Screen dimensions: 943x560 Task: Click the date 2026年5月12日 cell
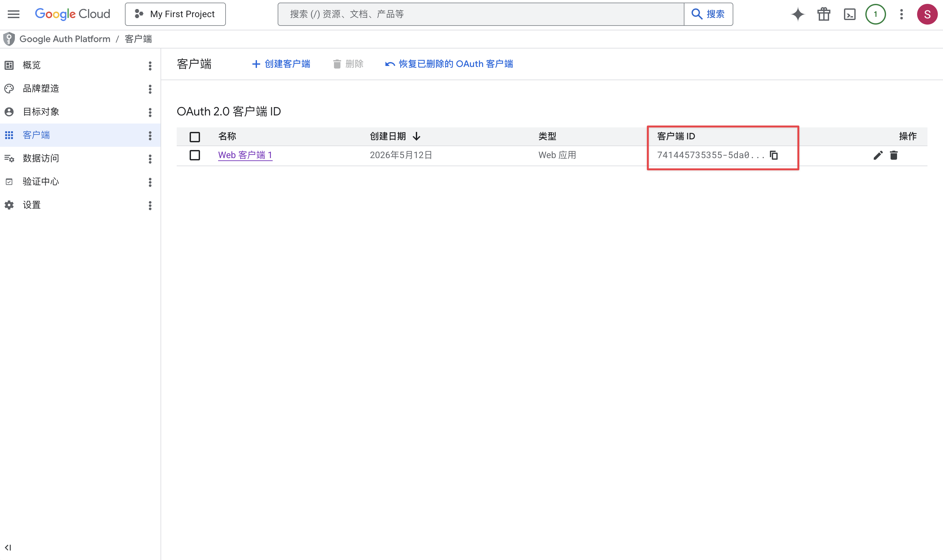pyautogui.click(x=401, y=155)
